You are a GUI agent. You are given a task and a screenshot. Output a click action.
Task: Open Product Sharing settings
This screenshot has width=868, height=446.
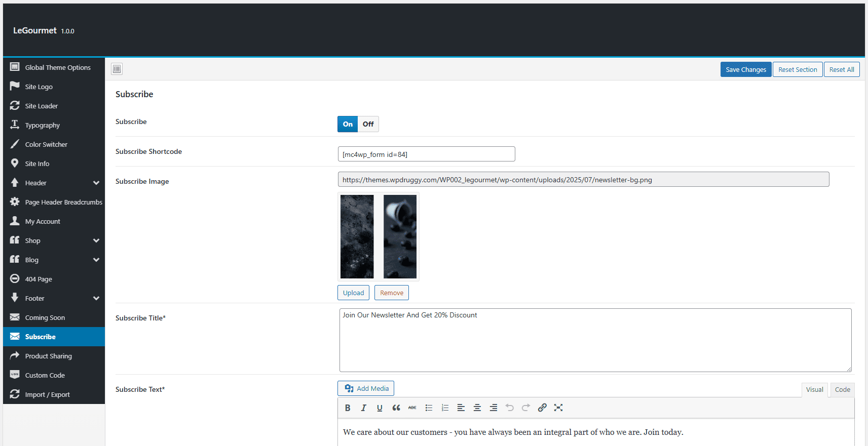pyautogui.click(x=54, y=356)
